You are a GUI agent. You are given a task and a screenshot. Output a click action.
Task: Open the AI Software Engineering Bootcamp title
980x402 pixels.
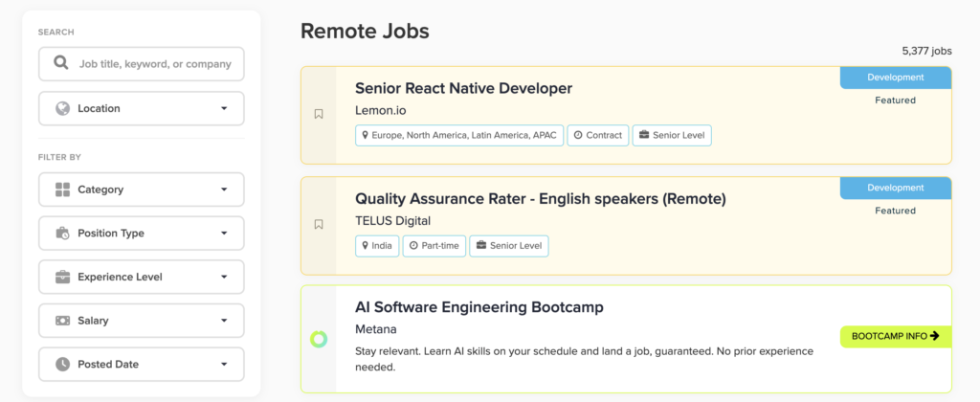click(479, 307)
